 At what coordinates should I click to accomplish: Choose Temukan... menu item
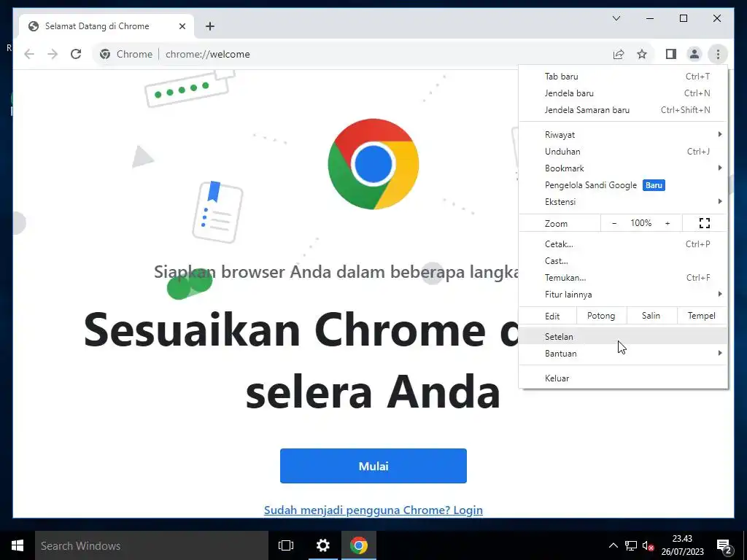tap(623, 278)
